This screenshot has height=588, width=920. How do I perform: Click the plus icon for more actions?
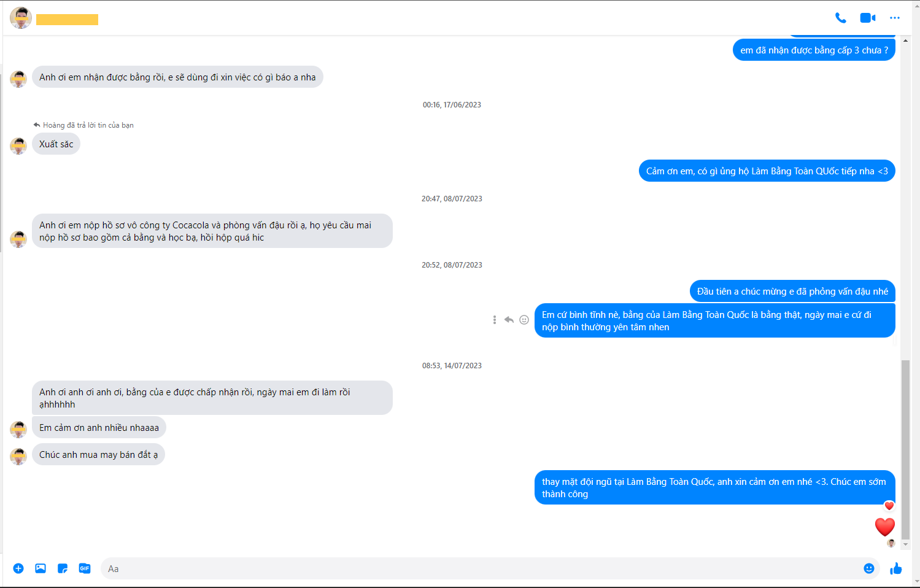point(18,568)
